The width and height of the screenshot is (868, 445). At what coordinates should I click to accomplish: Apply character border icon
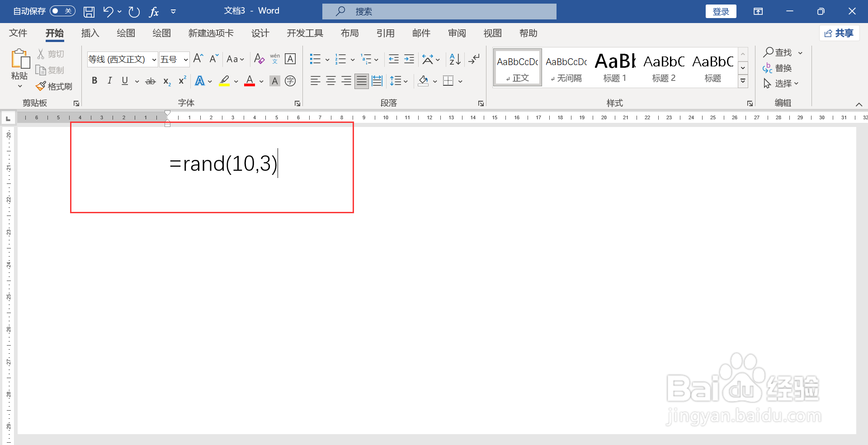pos(290,59)
